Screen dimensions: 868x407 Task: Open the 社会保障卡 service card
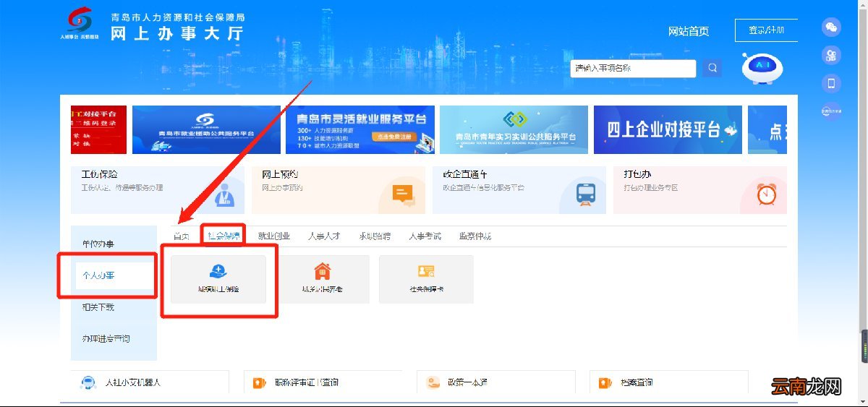click(x=426, y=279)
